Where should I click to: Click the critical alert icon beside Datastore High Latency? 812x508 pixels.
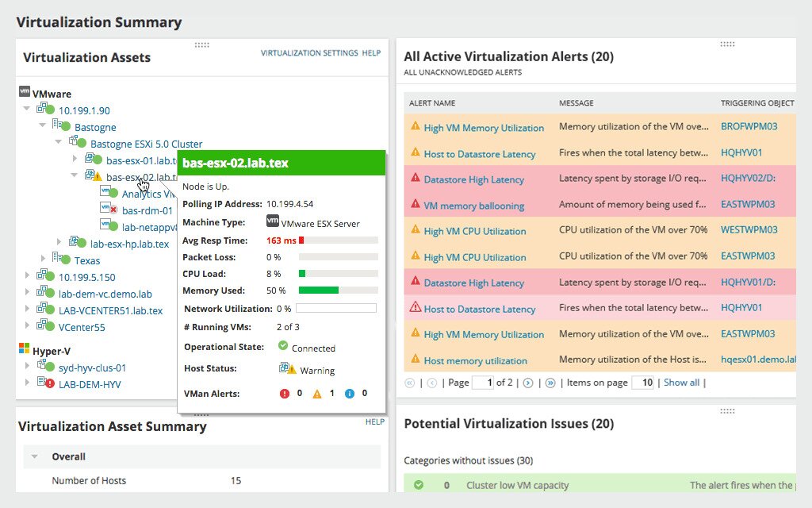tap(416, 179)
